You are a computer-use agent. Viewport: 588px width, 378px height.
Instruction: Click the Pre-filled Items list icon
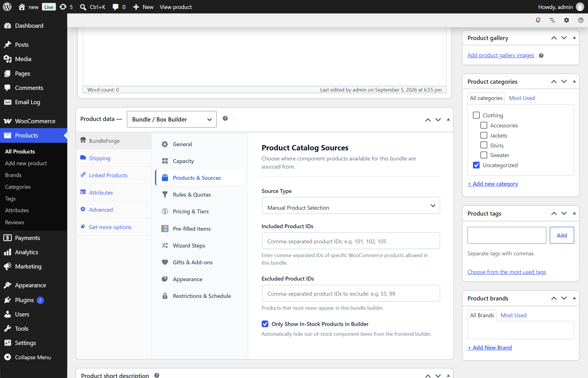[165, 229]
